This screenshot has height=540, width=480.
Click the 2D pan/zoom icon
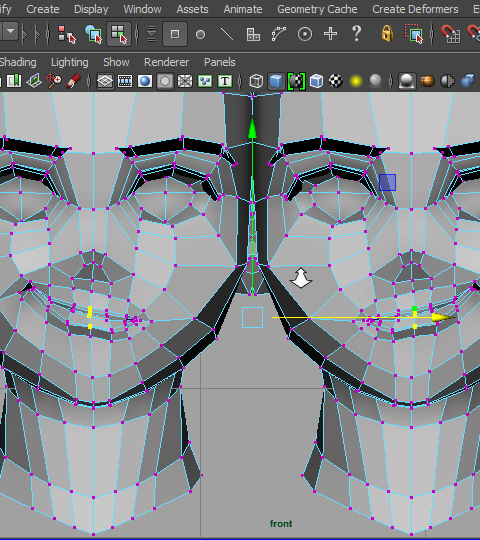point(53,81)
